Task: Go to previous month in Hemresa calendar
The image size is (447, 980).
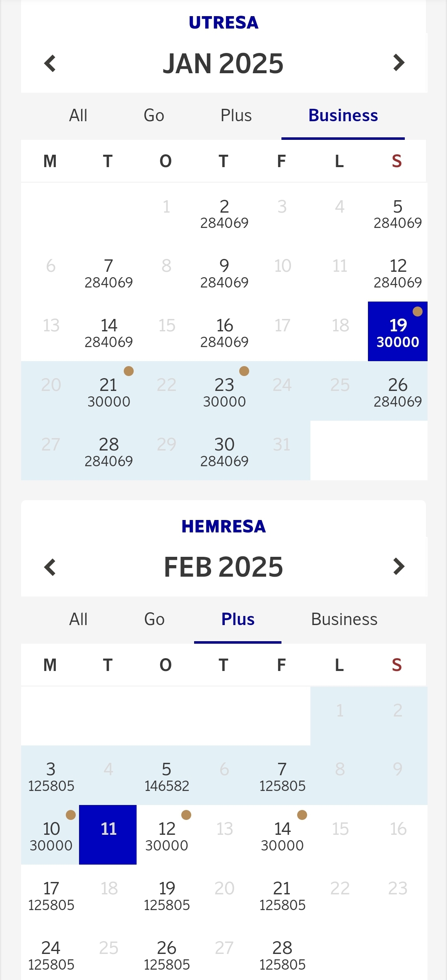Action: click(x=50, y=567)
